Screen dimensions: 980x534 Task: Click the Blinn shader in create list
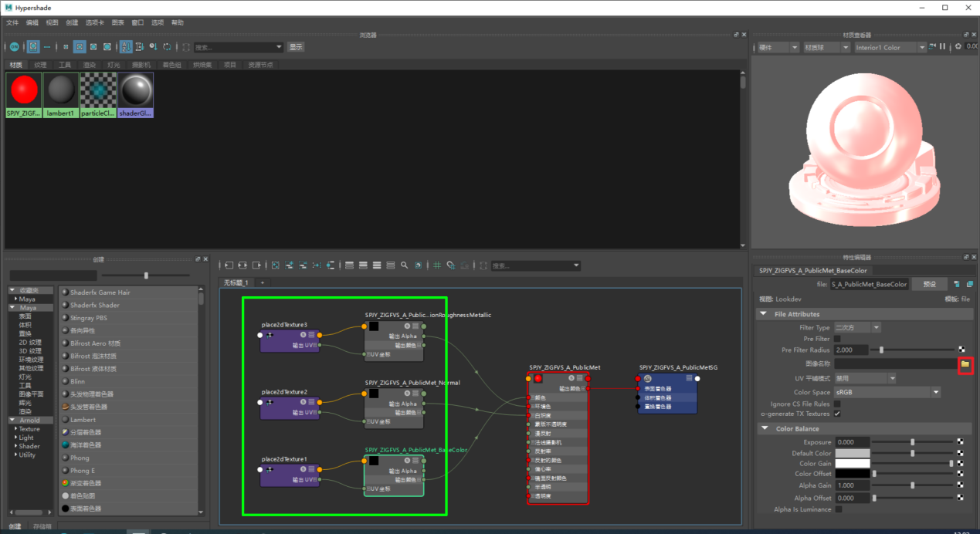pos(78,381)
